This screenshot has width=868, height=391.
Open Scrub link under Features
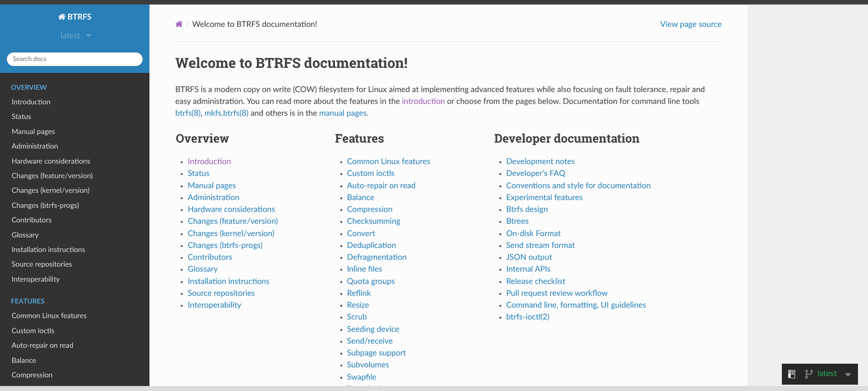[x=357, y=317]
